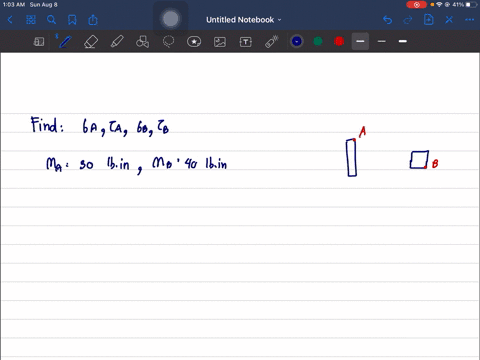Select the thinnest stroke thickness
480x360 pixels.
click(382, 41)
